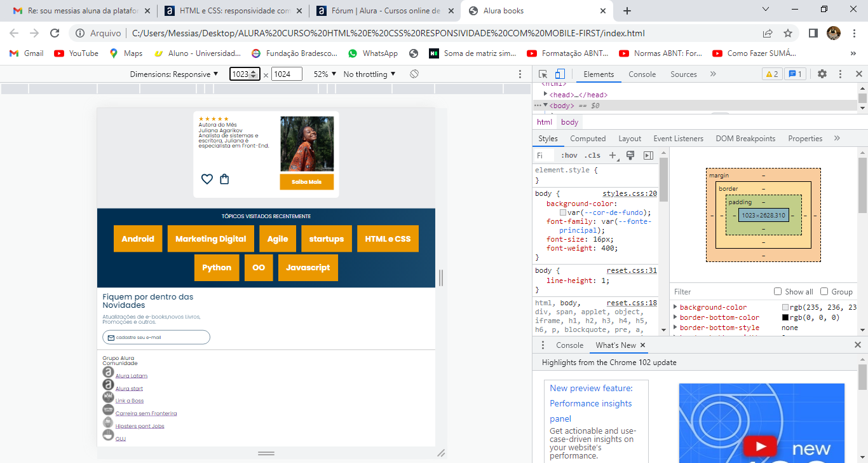The height and width of the screenshot is (463, 868).
Task: Bookmark this page with star icon
Action: (x=788, y=33)
